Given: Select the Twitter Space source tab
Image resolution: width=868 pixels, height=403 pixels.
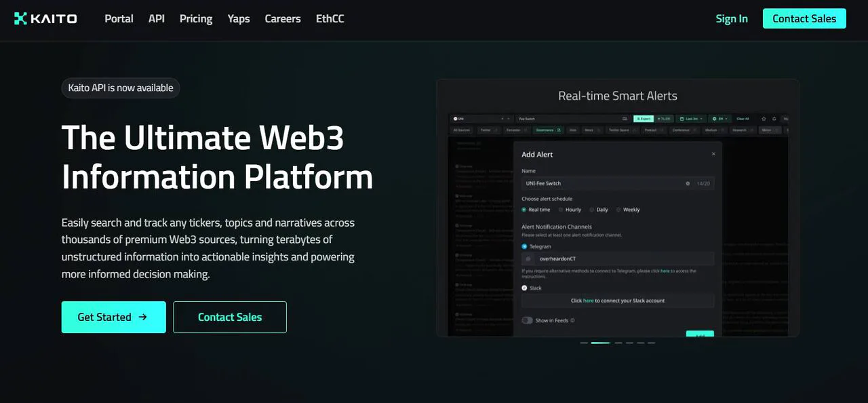Looking at the screenshot, I should (x=622, y=130).
